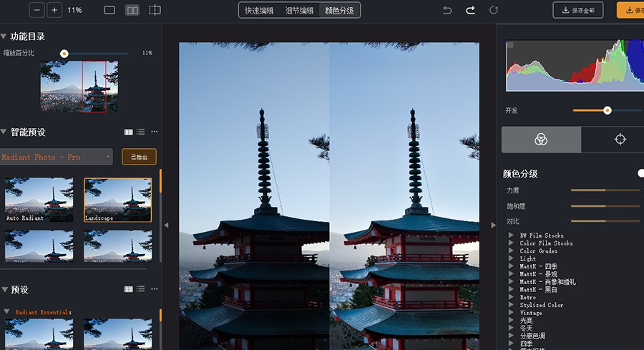The height and width of the screenshot is (350, 644).
Task: Open the Radiant Photo - Pro dropdown
Action: tap(56, 157)
